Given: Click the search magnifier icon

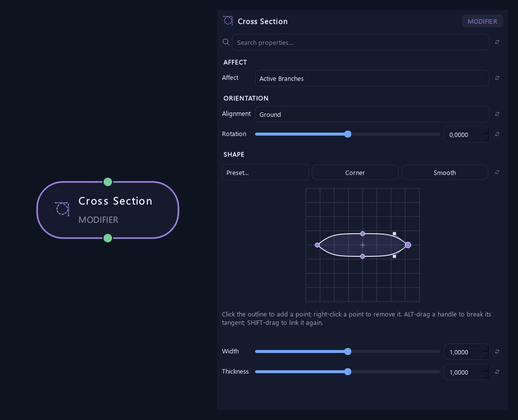Looking at the screenshot, I should click(226, 42).
